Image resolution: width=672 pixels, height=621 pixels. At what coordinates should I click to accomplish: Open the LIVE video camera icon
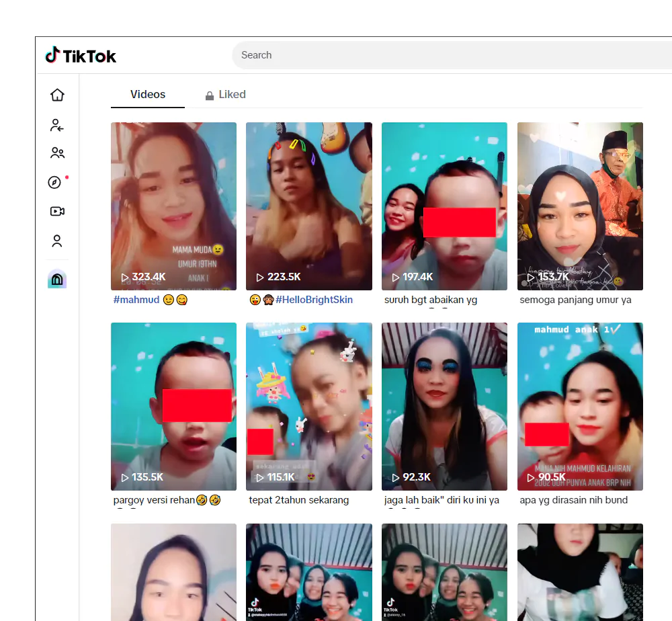coord(57,211)
